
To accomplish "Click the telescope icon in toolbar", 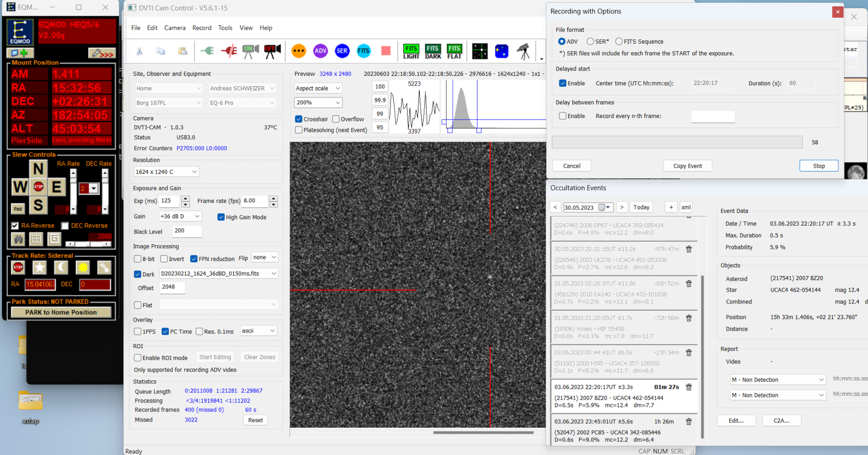I will pyautogui.click(x=523, y=51).
